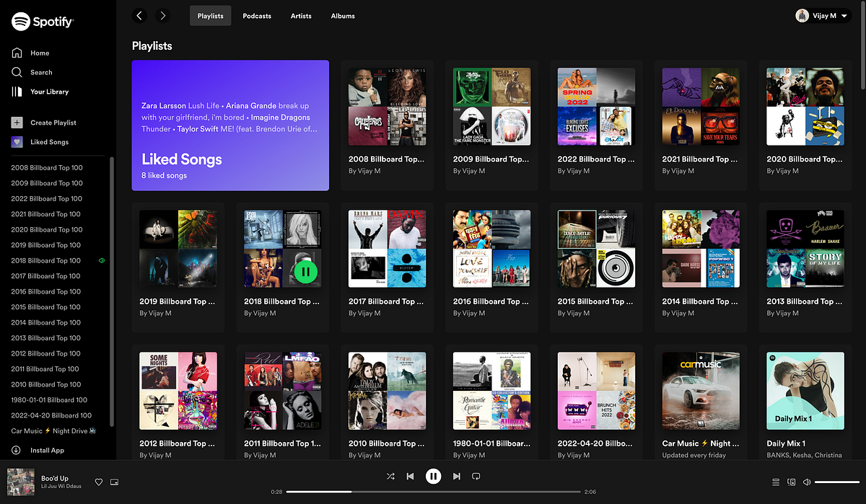
Task: Open Your Library from sidebar
Action: point(16,92)
